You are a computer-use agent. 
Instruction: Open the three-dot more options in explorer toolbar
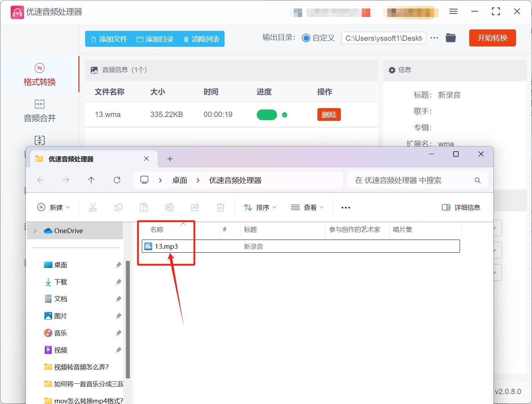point(345,208)
